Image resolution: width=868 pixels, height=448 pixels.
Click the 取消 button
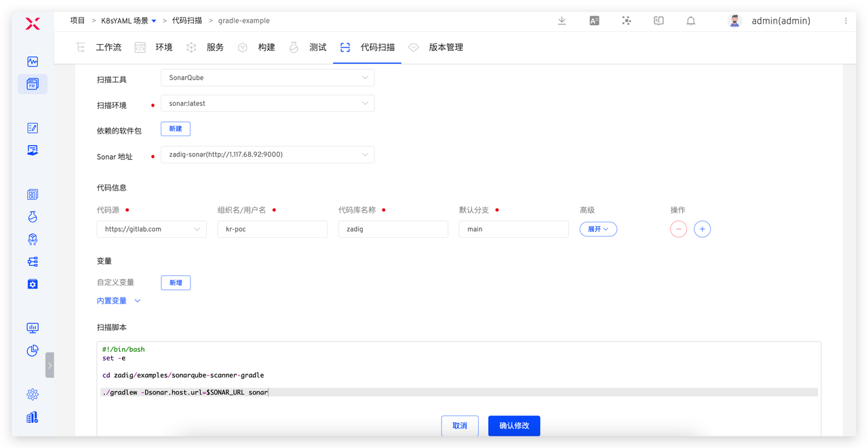pyautogui.click(x=459, y=426)
